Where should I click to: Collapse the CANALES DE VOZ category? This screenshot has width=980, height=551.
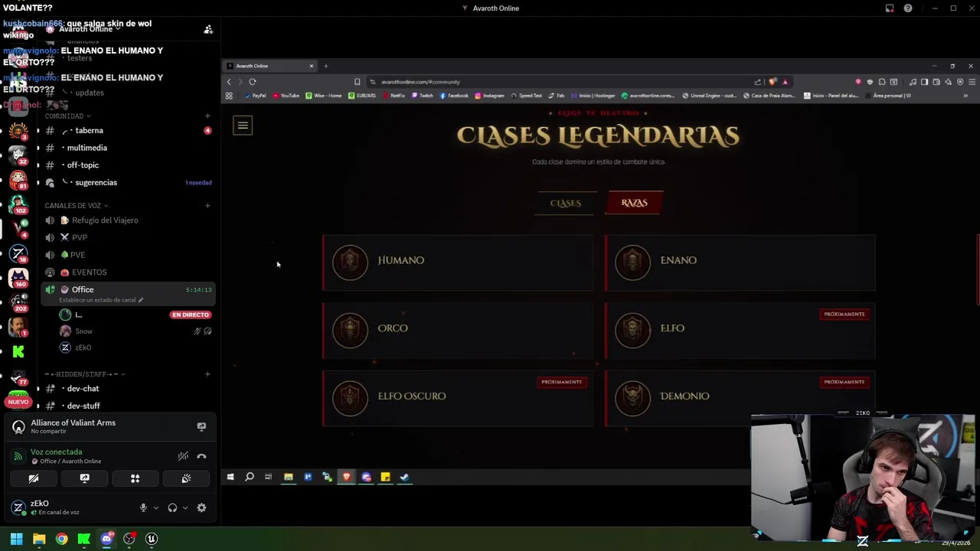pyautogui.click(x=76, y=206)
